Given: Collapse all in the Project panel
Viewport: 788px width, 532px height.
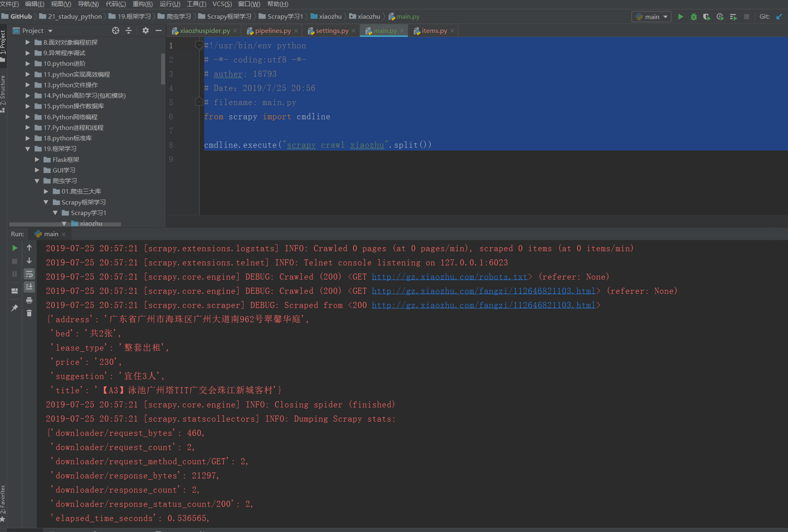Looking at the screenshot, I should [129, 30].
